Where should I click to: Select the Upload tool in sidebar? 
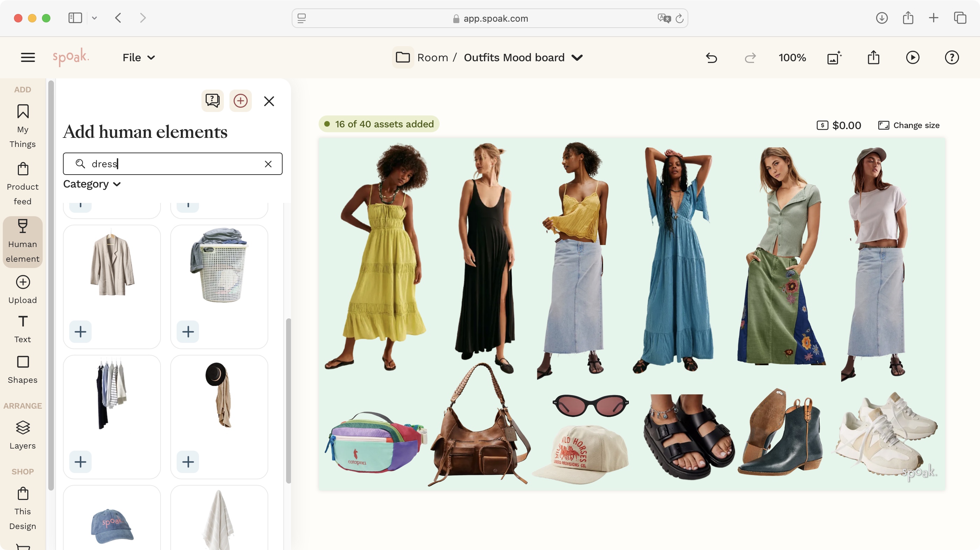tap(22, 289)
